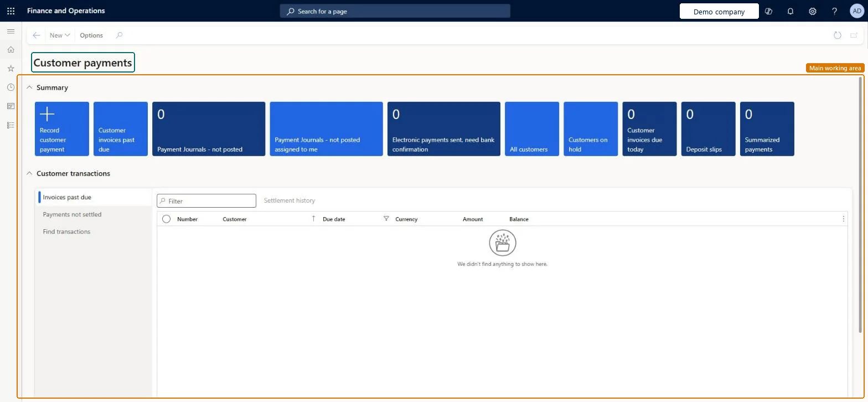Click the back arrow in the action pane
The height and width of the screenshot is (402, 868).
pos(37,35)
